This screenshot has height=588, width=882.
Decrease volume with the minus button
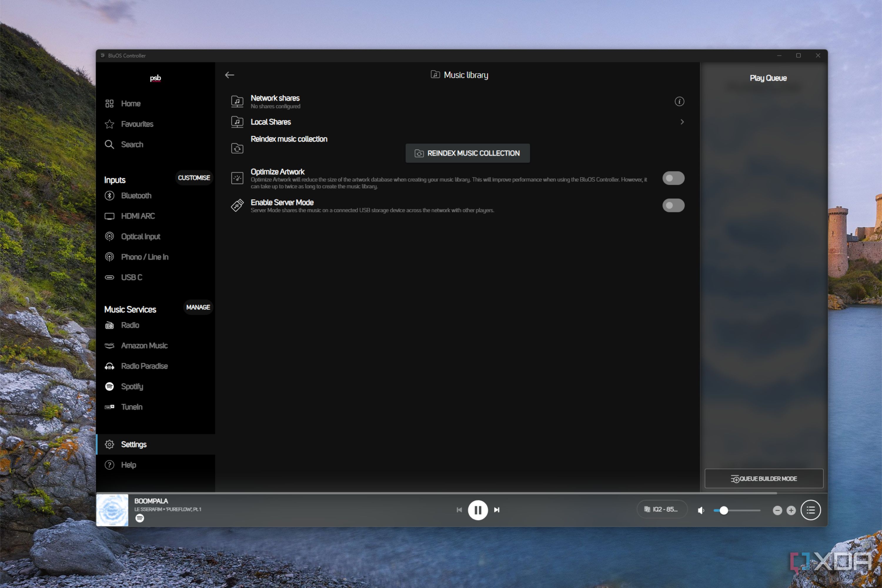click(x=777, y=510)
